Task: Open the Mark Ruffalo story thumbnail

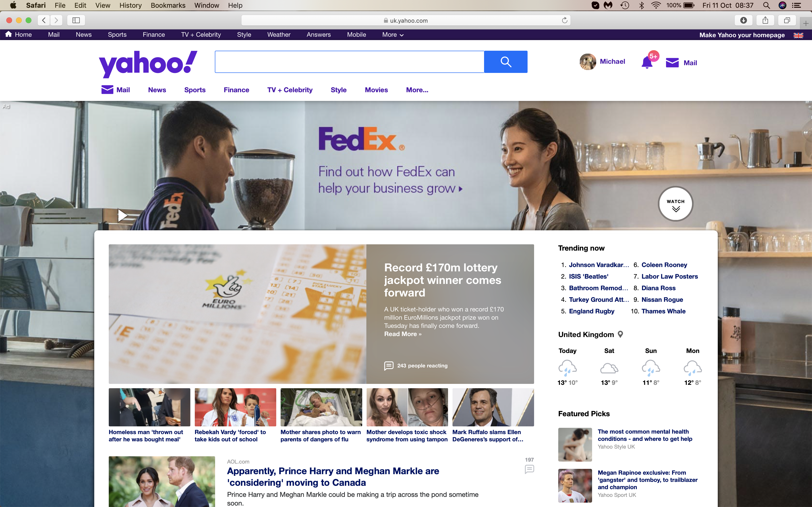Action: tap(493, 407)
